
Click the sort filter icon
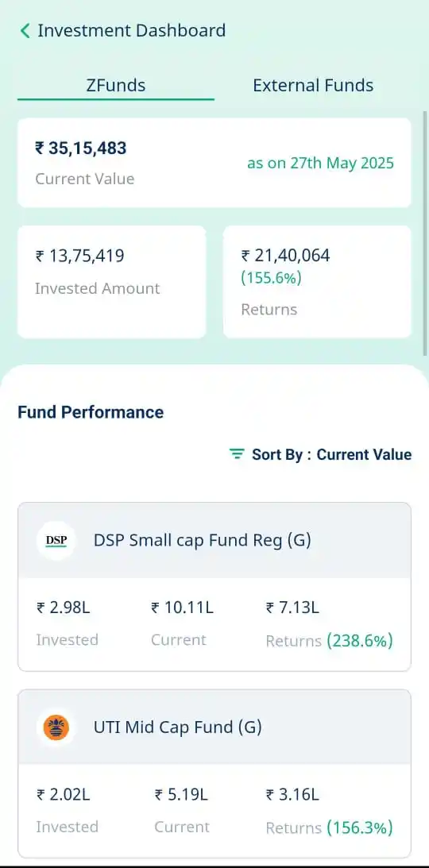pyautogui.click(x=237, y=454)
